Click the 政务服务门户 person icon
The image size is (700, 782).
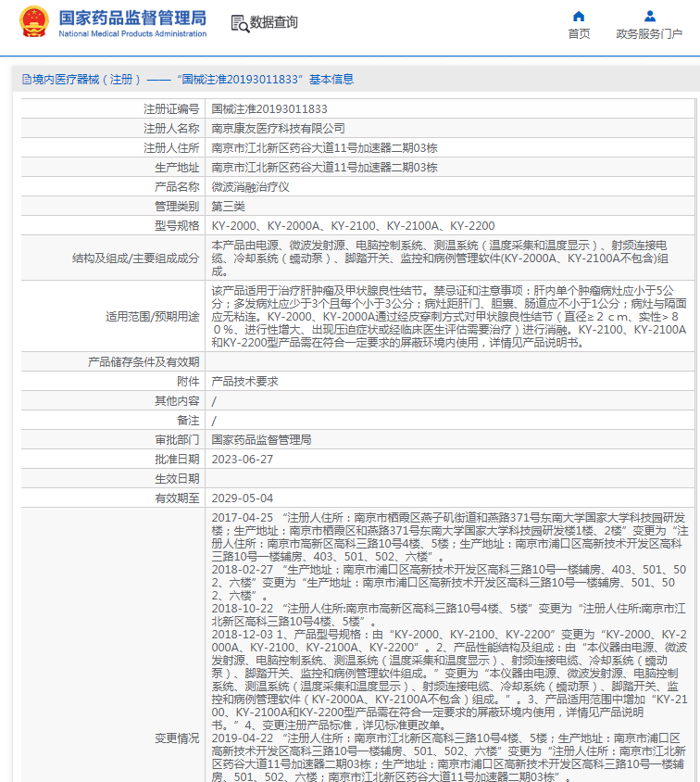click(x=650, y=17)
